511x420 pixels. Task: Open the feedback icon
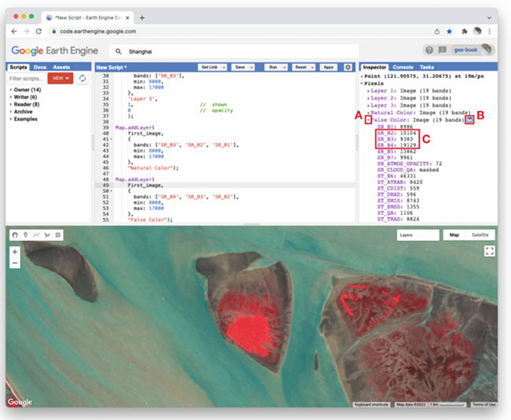tap(442, 50)
